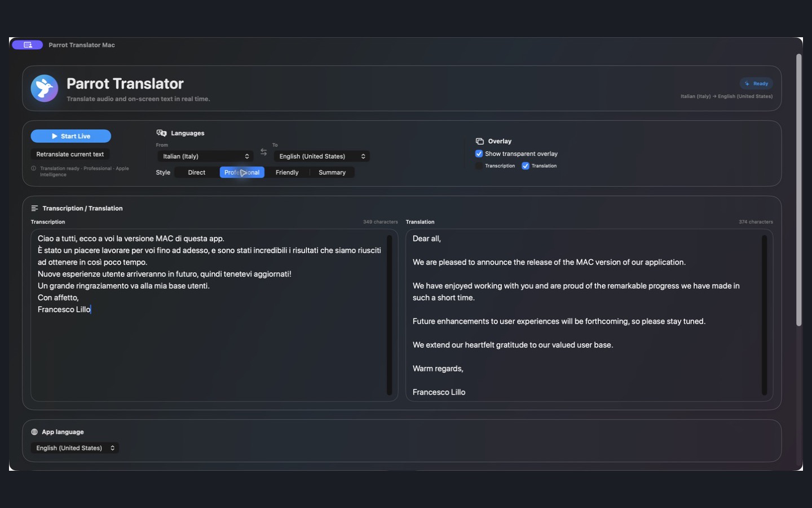Click inside the Transcription text area
Viewport: 812px width, 508px height.
pos(214,315)
